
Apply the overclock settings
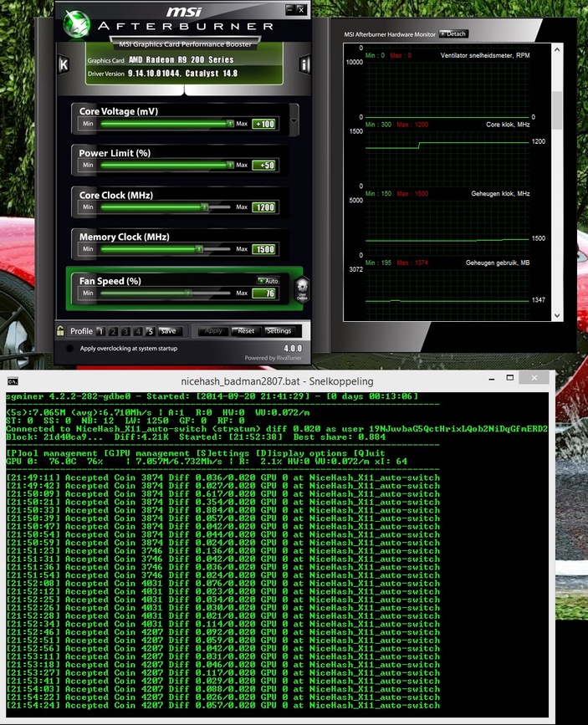[x=213, y=331]
